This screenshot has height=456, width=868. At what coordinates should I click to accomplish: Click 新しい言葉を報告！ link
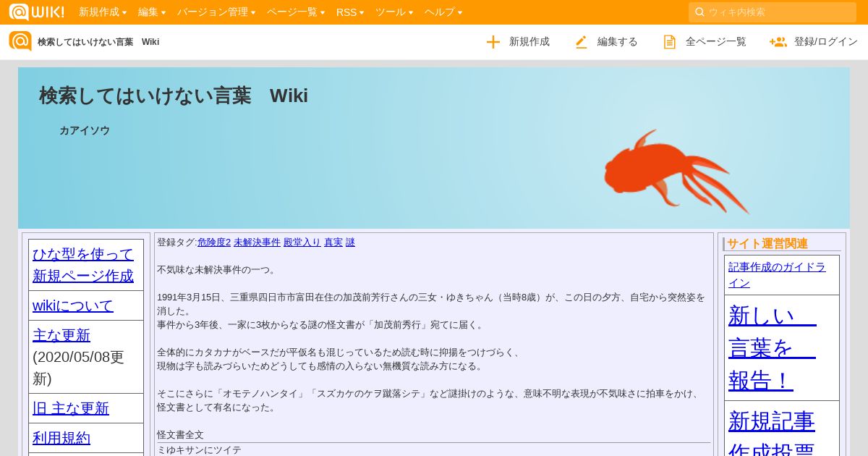coord(773,347)
